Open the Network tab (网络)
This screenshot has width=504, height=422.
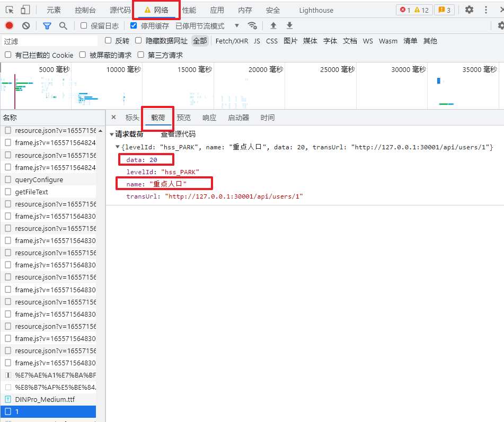click(x=156, y=10)
